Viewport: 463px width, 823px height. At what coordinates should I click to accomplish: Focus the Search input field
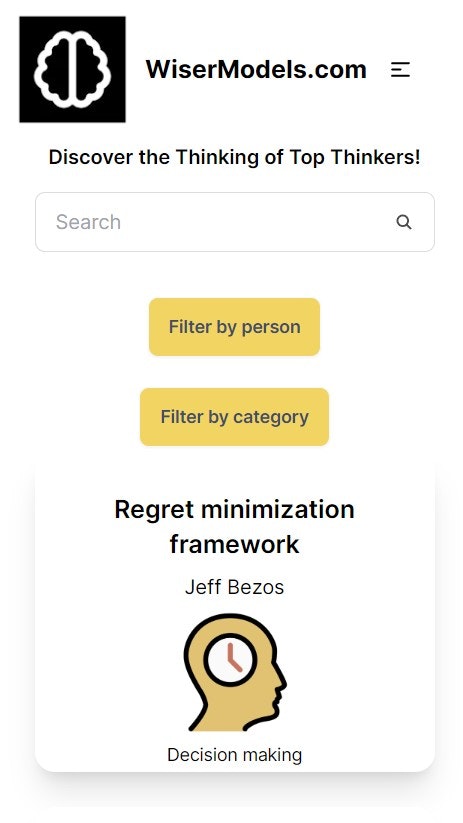235,222
